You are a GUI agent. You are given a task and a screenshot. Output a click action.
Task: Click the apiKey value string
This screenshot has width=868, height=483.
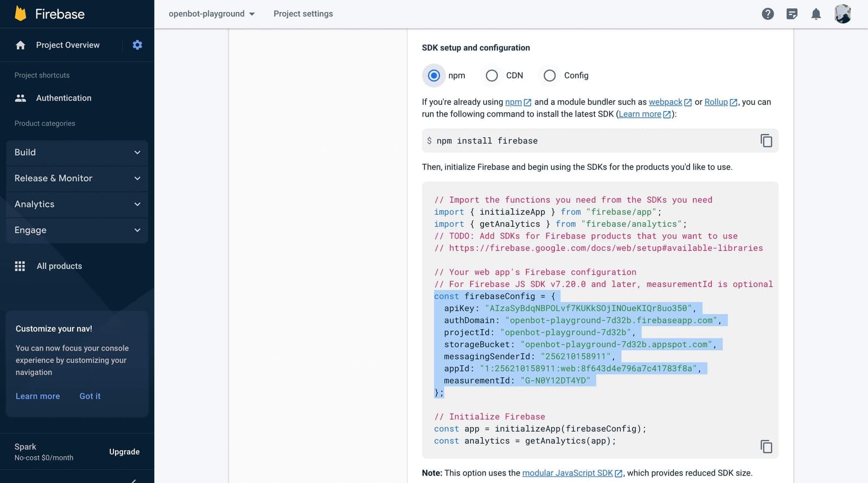click(589, 308)
